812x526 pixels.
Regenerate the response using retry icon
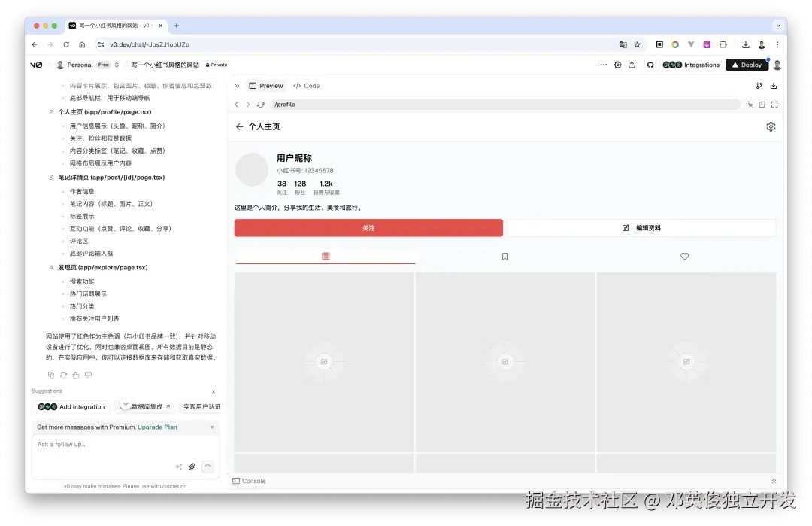[x=64, y=375]
